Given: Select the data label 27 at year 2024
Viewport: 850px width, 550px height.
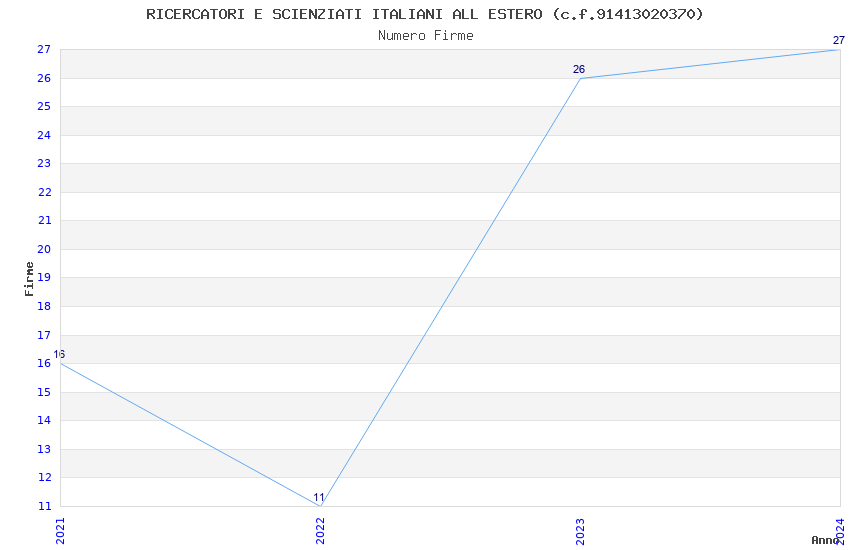Looking at the screenshot, I should (839, 41).
